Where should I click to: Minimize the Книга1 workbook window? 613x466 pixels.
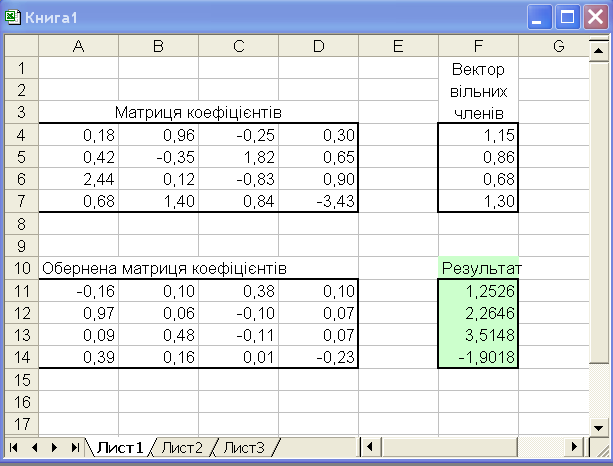tap(539, 17)
